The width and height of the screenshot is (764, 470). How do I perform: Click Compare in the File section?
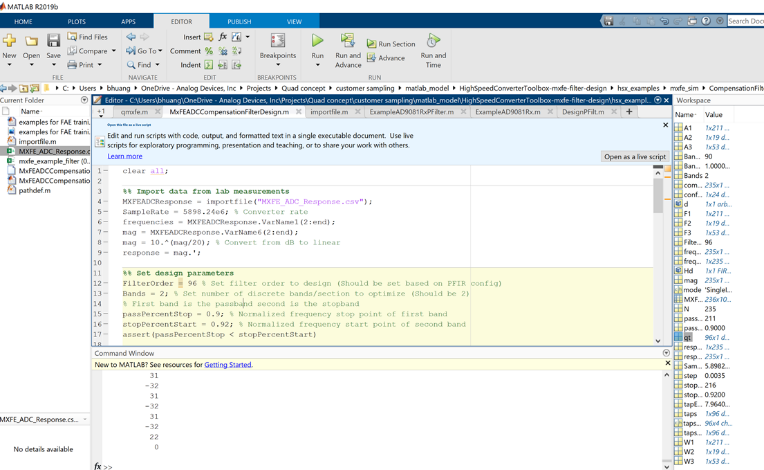click(88, 51)
